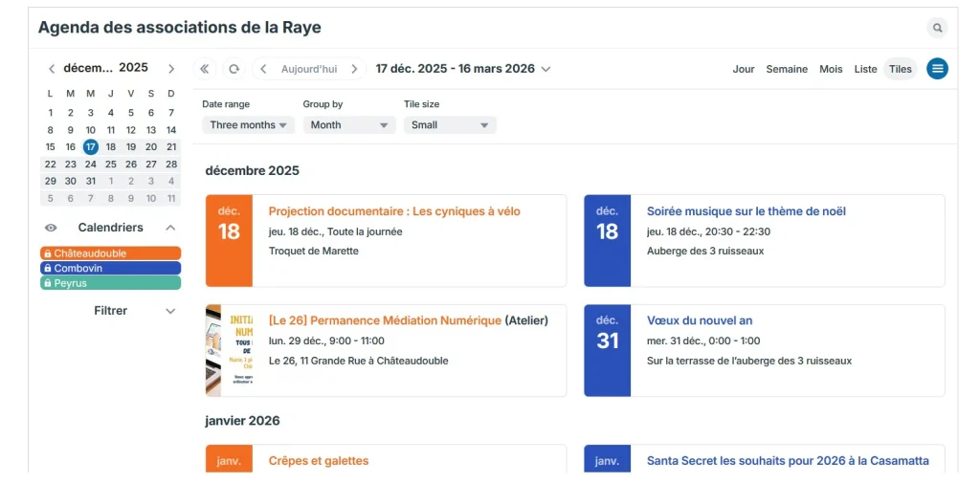The width and height of the screenshot is (980, 484).
Task: Switch to Semaine view
Action: pos(787,69)
